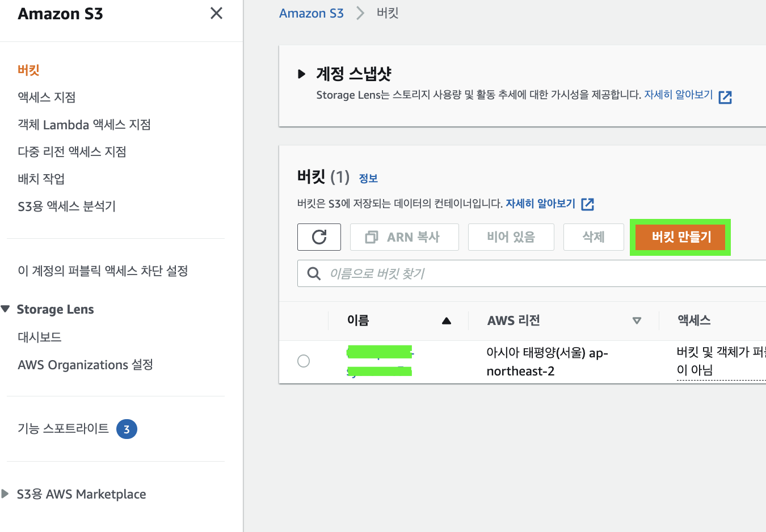766x532 pixels.
Task: Click the ARN 복사 button
Action: click(404, 237)
